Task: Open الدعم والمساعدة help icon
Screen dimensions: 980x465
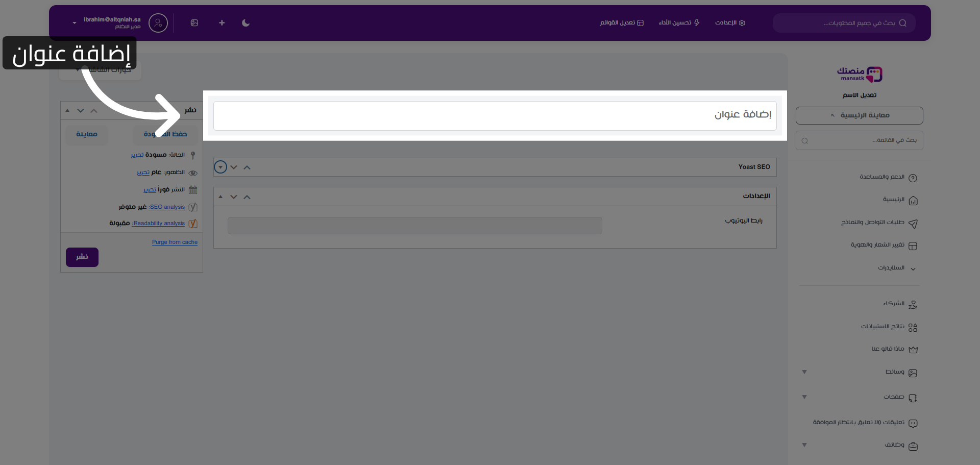Action: pyautogui.click(x=913, y=178)
